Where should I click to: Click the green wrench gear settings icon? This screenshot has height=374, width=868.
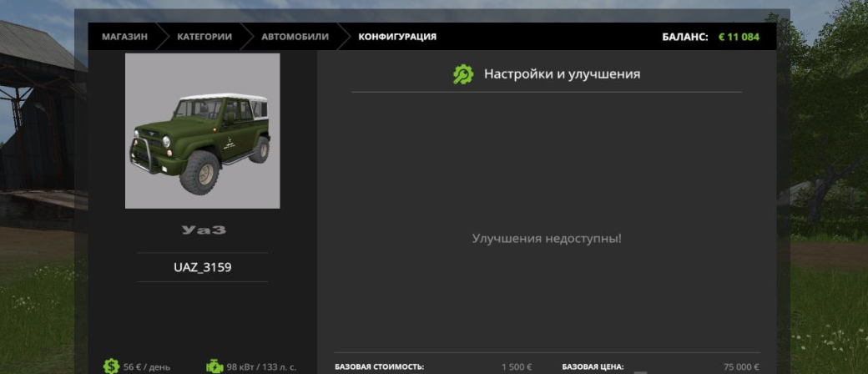[462, 74]
